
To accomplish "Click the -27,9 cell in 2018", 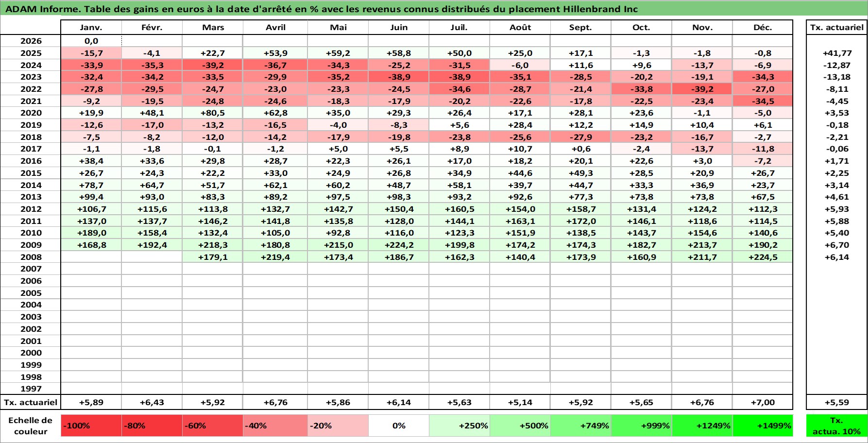I will [581, 137].
